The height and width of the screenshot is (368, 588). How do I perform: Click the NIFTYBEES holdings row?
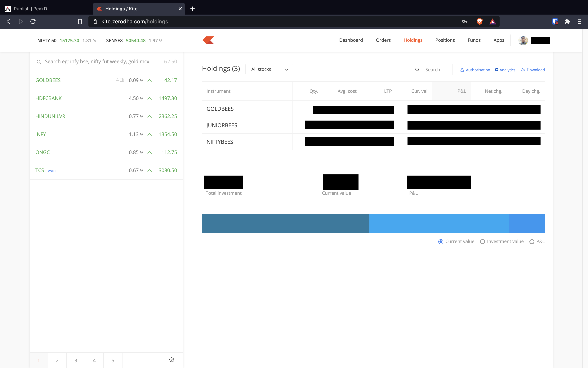pyautogui.click(x=373, y=142)
